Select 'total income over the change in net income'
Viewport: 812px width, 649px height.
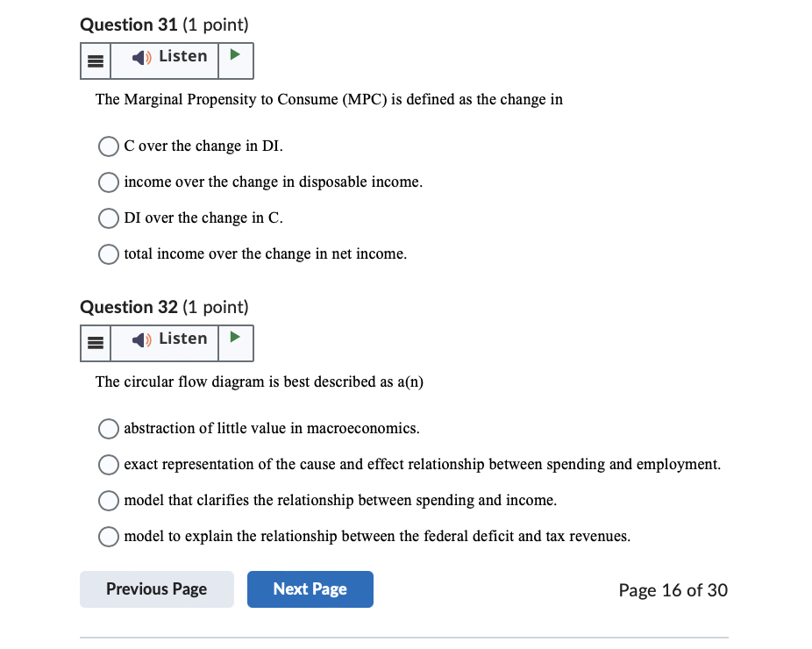click(x=108, y=254)
